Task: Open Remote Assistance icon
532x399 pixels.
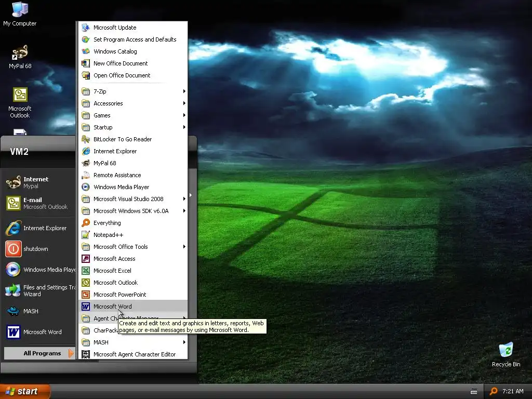Action: pos(86,175)
